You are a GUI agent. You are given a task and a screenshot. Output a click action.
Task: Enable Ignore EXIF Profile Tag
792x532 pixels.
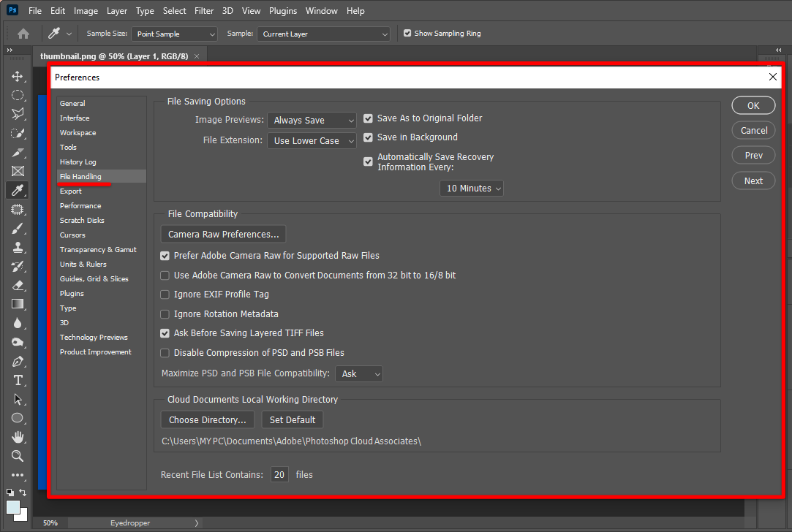coord(165,294)
